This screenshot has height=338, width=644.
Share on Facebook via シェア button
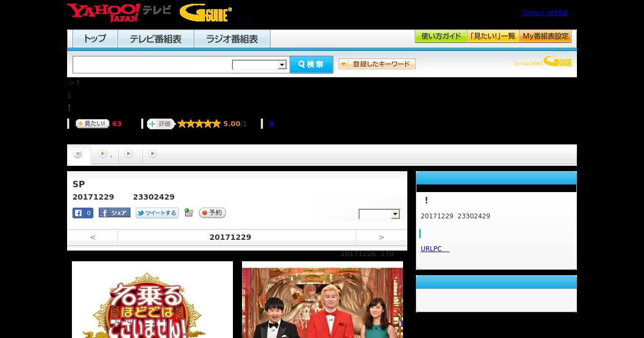(114, 213)
